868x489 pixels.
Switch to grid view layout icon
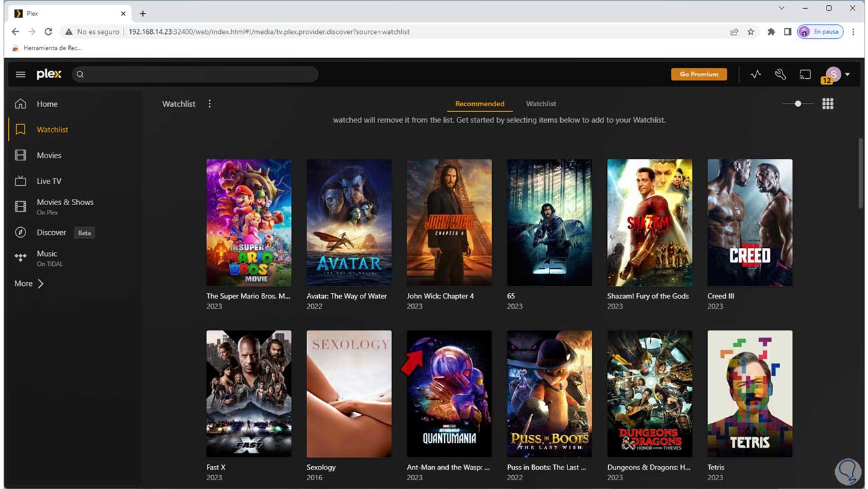tap(828, 104)
